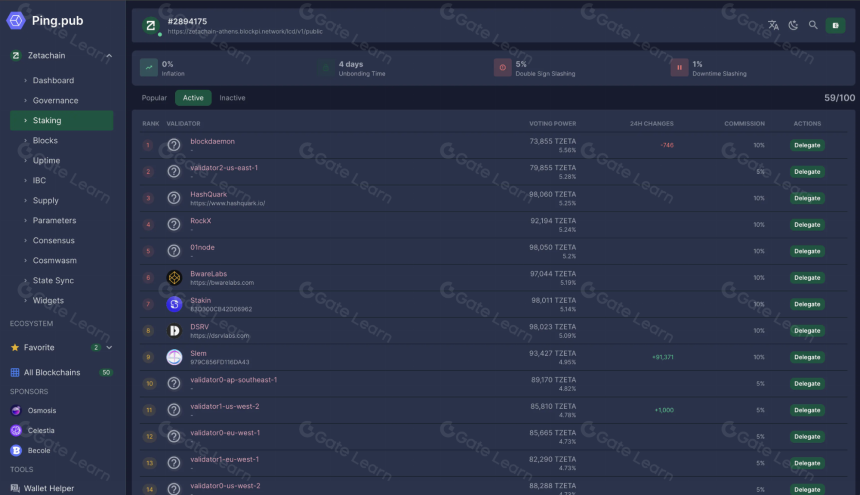Open the wallet icon button
Image resolution: width=860 pixels, height=495 pixels.
(x=835, y=25)
